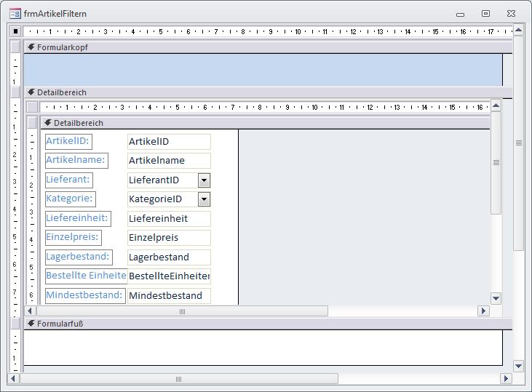Click the form selector square at top-left ruler corner
This screenshot has height=392, width=532.
15,31
